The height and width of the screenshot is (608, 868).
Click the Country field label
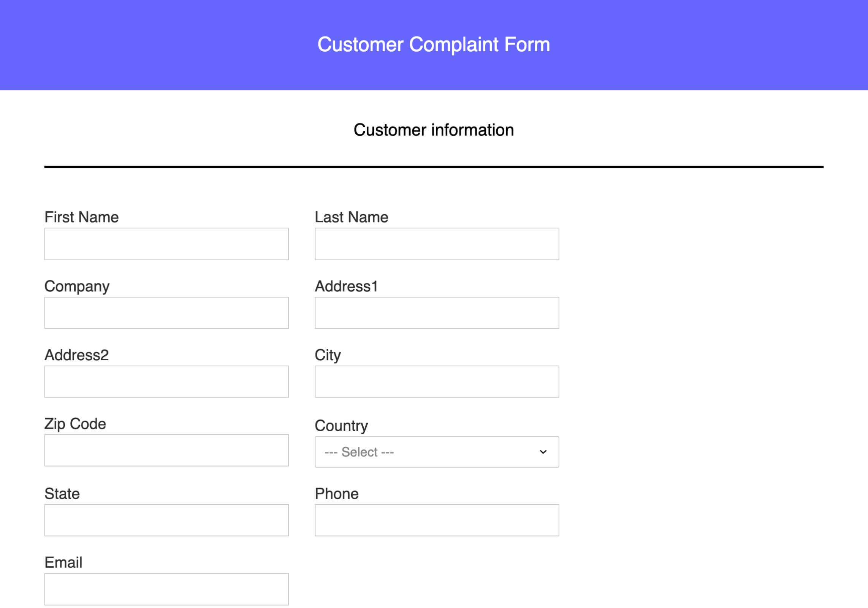tap(341, 426)
